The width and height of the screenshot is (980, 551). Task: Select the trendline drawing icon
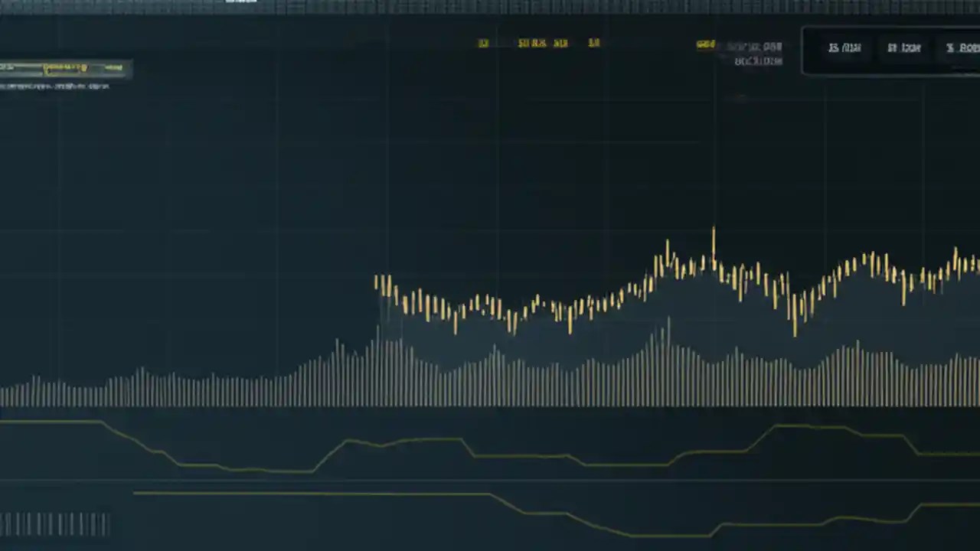tap(561, 44)
